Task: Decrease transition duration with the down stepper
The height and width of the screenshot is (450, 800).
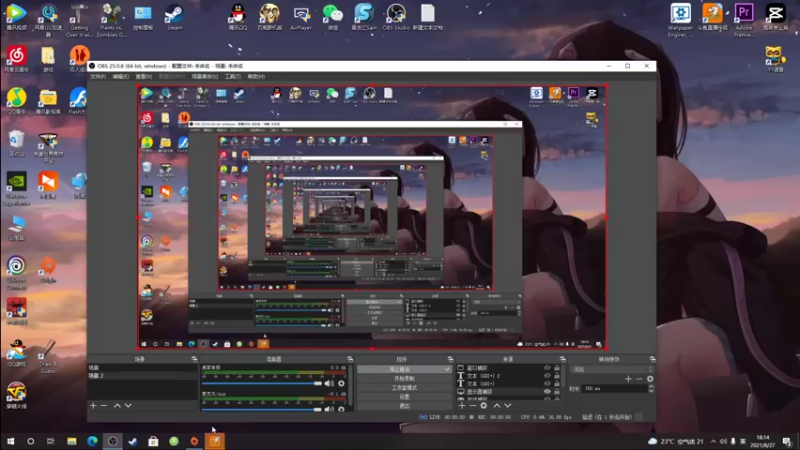Action: 651,390
